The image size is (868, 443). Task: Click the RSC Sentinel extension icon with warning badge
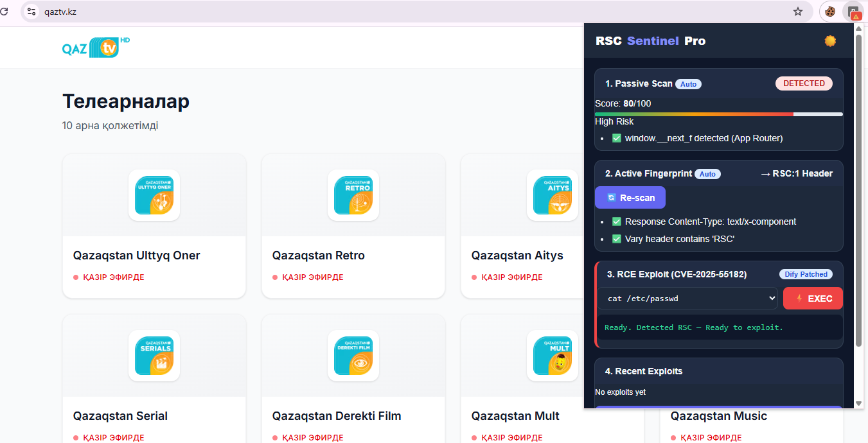[x=853, y=12]
